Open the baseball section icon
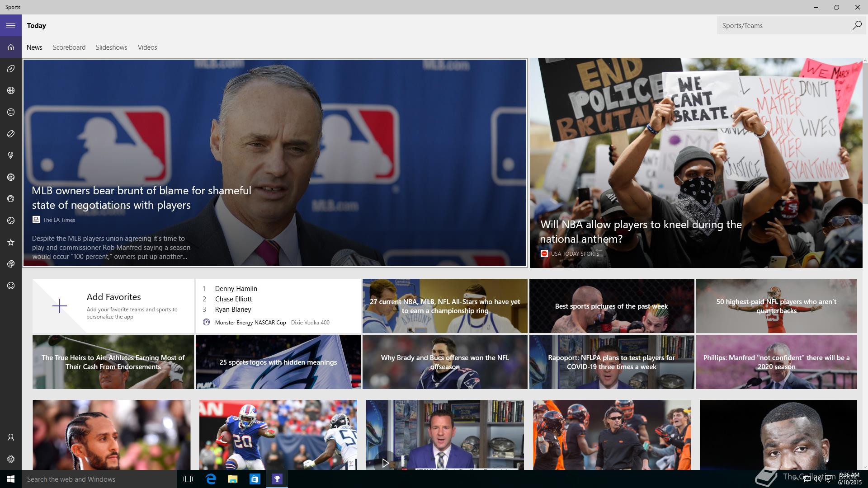Image resolution: width=868 pixels, height=488 pixels. (x=11, y=112)
